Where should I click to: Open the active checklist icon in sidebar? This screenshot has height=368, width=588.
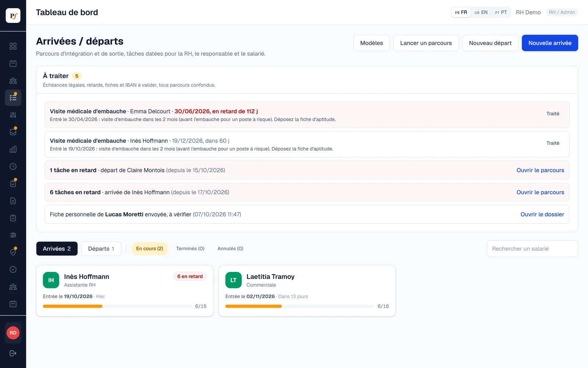point(13,98)
